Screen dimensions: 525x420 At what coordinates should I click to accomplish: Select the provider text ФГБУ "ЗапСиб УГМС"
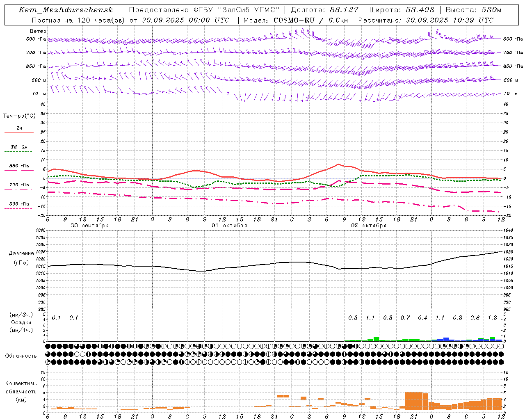[x=236, y=10]
